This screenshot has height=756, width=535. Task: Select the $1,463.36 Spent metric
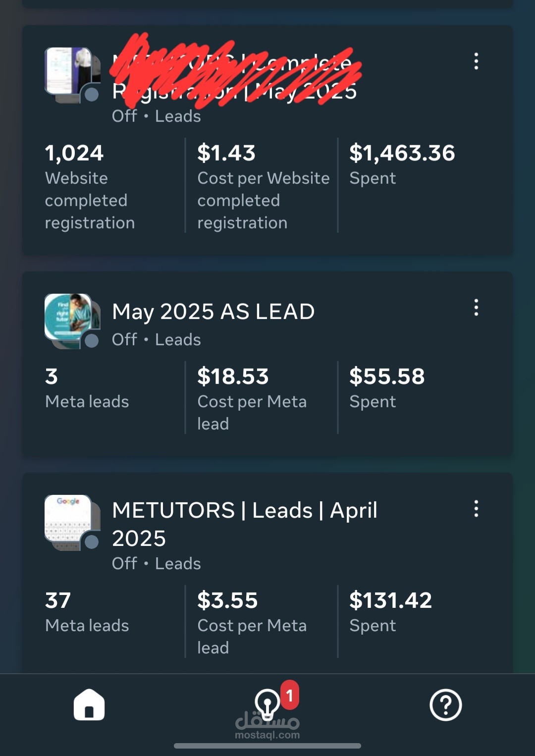pyautogui.click(x=402, y=164)
